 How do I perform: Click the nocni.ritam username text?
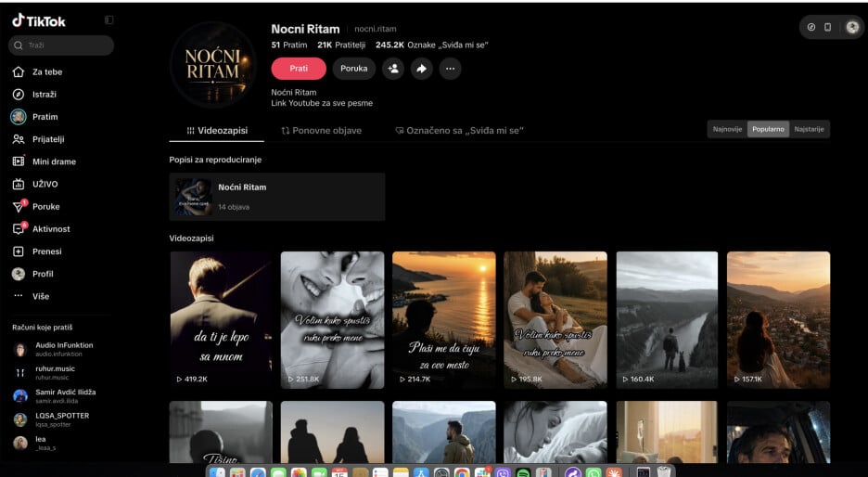coord(376,29)
